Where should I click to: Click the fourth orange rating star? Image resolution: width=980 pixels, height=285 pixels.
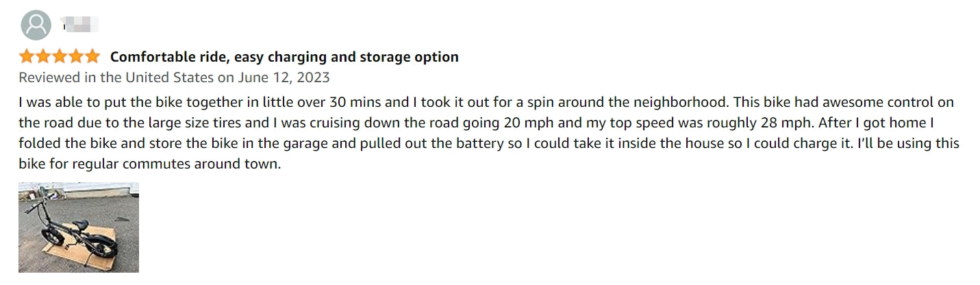pyautogui.click(x=76, y=56)
